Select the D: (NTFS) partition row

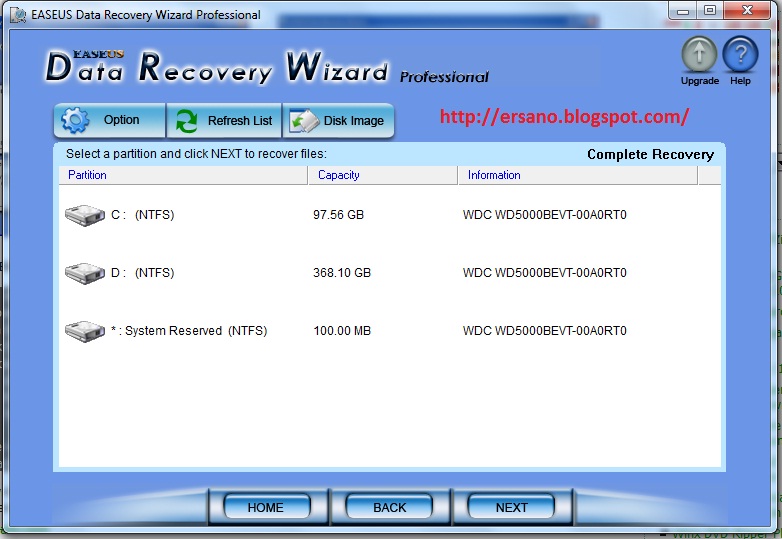click(390, 273)
